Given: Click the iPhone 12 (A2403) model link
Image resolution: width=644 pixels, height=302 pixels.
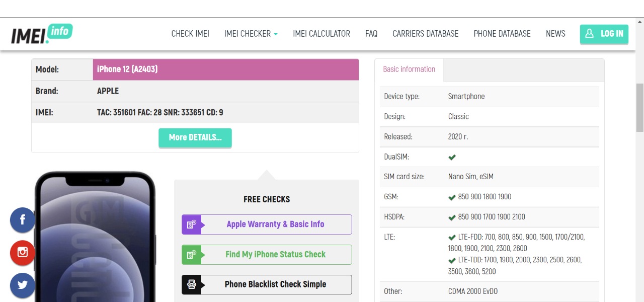Looking at the screenshot, I should [127, 69].
